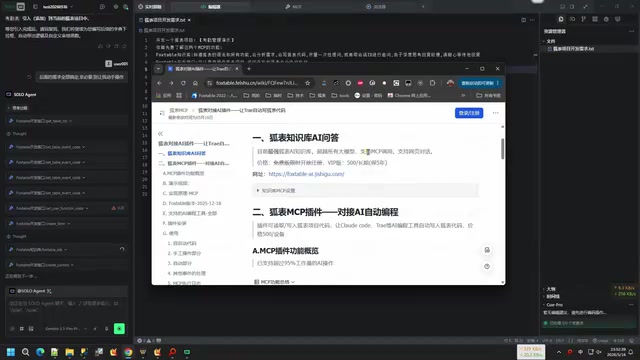Open the extensions grid icon in right sidebar
Image resolution: width=640 pixels, height=360 pixels.
pyautogui.click(x=595, y=19)
